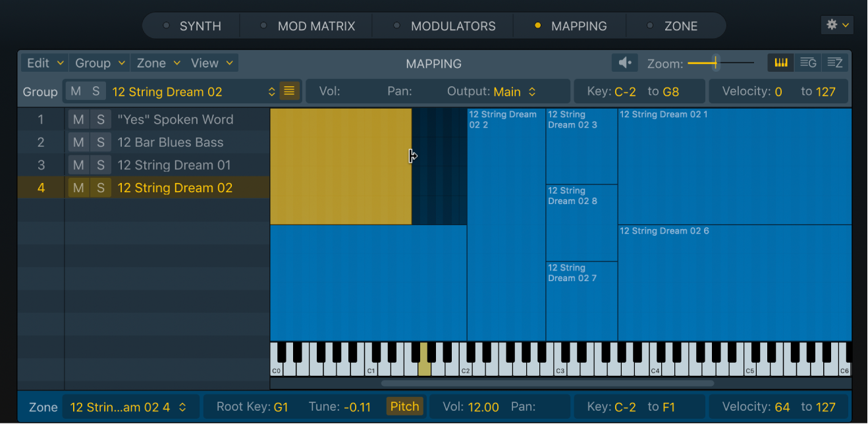Switch to the SYNTH tab
The image size is (868, 424).
point(200,26)
